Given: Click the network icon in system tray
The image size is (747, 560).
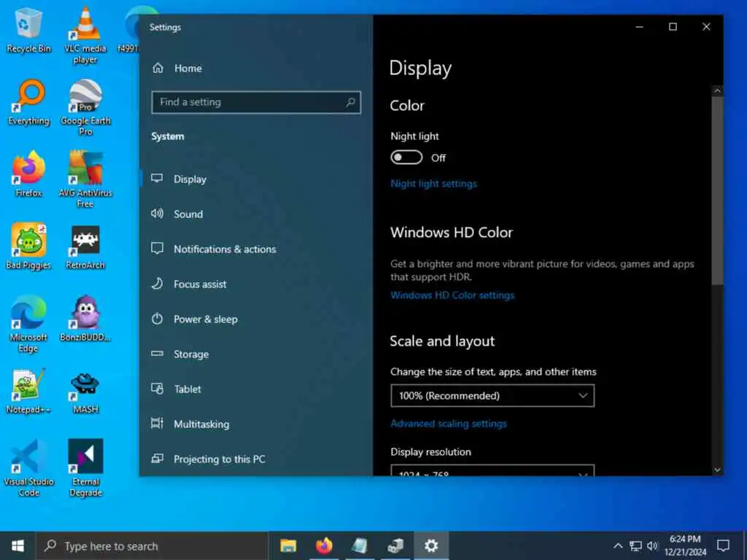Looking at the screenshot, I should 635,545.
